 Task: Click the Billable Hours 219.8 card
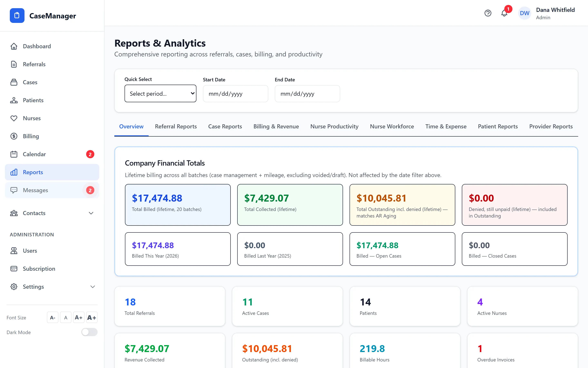tap(405, 351)
